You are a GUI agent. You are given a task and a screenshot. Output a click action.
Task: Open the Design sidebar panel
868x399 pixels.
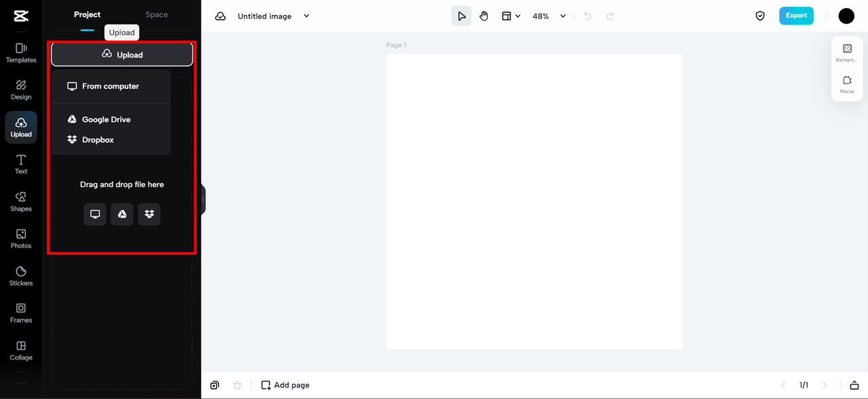click(x=21, y=90)
